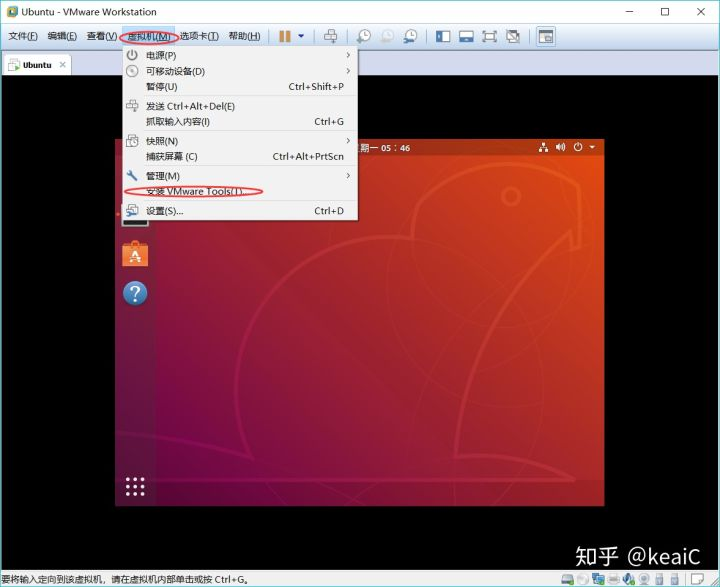Viewport: 720px width, 587px height.
Task: Take a snapshot with the clock-plus icon
Action: 364,36
